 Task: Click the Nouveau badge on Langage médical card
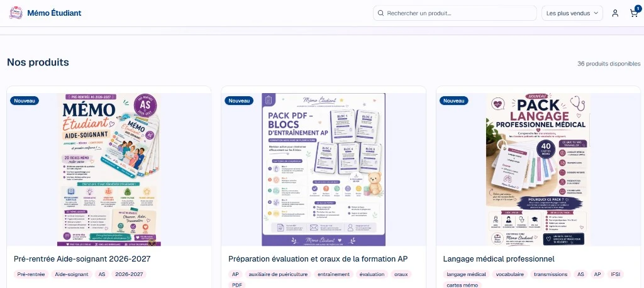click(454, 101)
